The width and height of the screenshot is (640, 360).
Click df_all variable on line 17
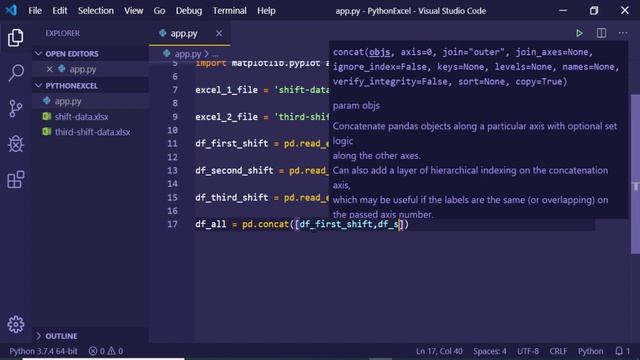211,224
